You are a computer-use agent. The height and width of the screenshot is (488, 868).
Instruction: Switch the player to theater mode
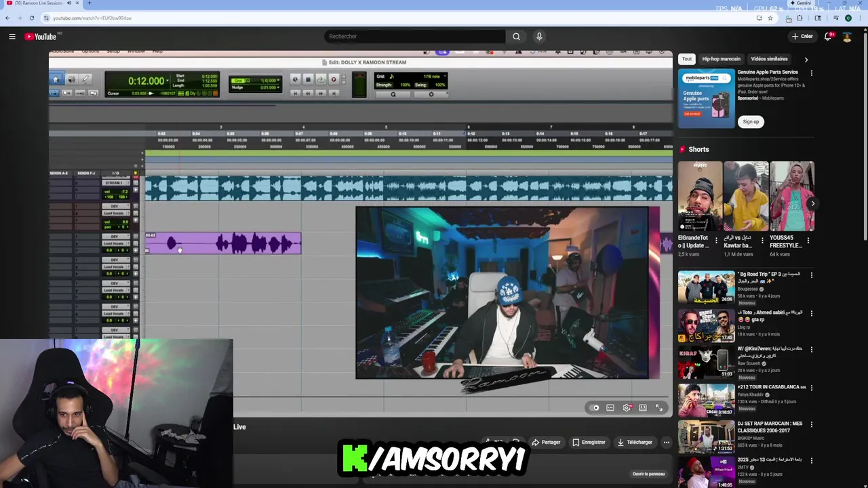click(643, 408)
